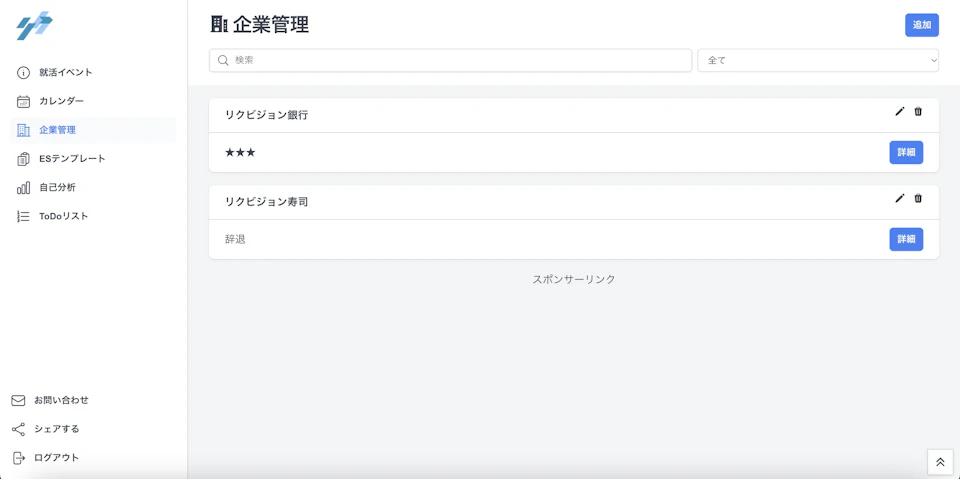This screenshot has width=960, height=479.
Task: Click the calendar icon beside カレンダー
Action: coord(23,102)
